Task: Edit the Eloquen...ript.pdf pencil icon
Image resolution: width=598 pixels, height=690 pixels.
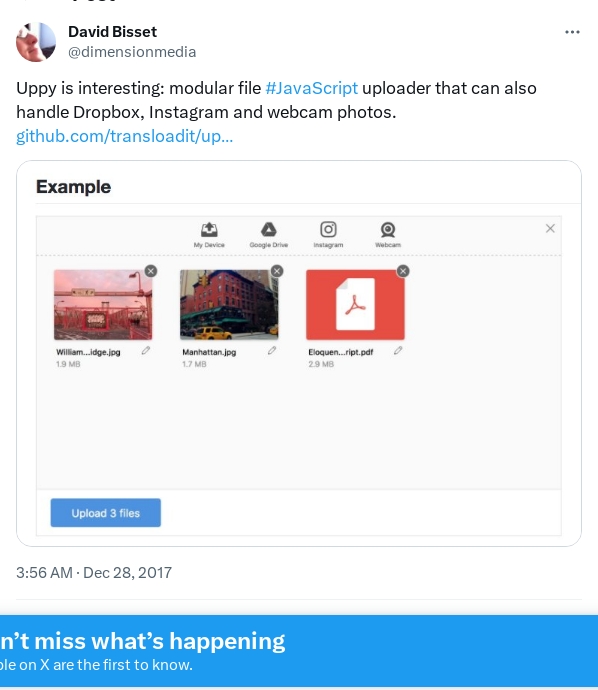Action: 398,351
